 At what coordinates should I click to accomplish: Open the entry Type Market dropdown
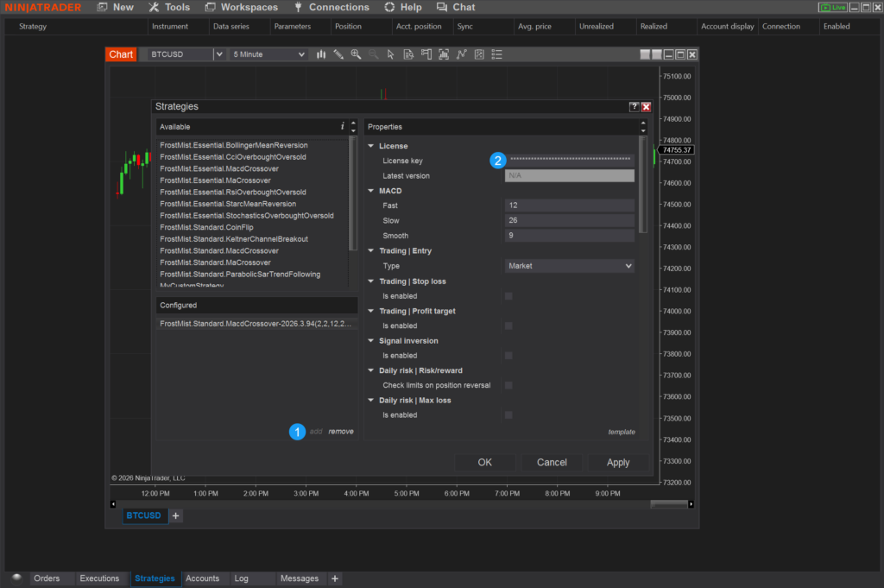569,266
